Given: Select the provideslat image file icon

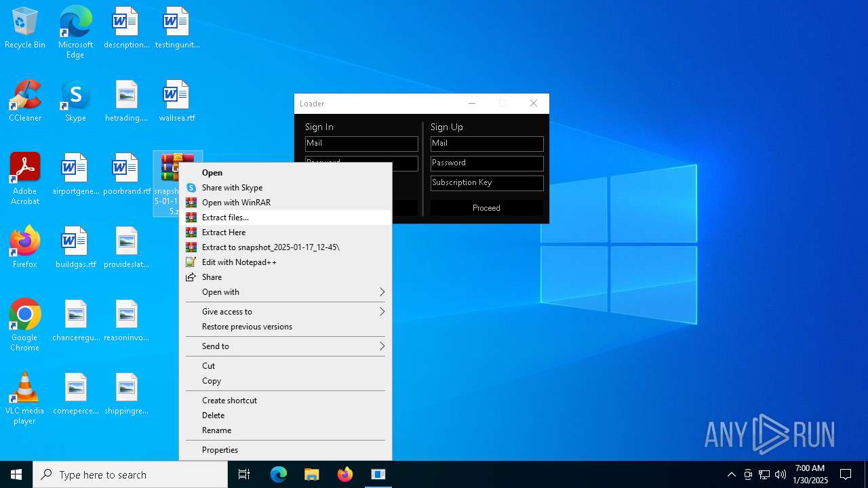Looking at the screenshot, I should (126, 248).
